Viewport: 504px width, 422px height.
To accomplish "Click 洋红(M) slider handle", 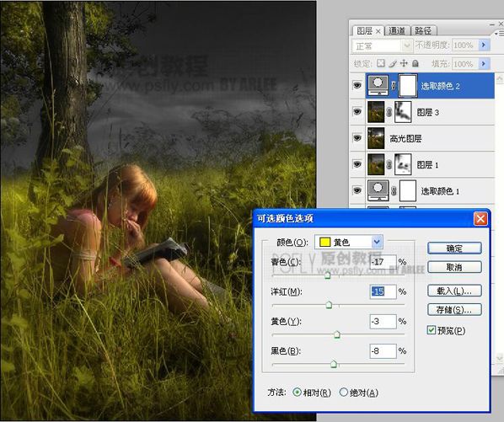I will (x=329, y=304).
